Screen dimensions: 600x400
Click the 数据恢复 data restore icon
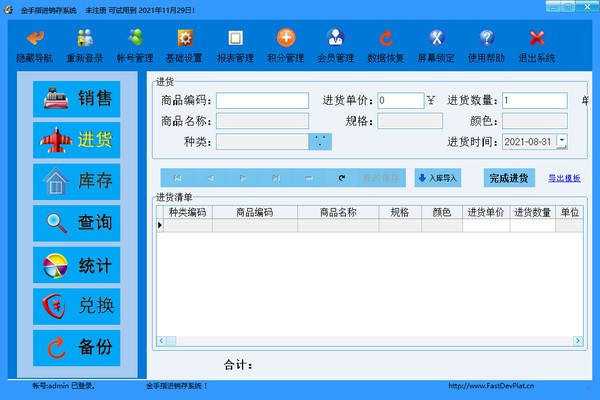(386, 45)
